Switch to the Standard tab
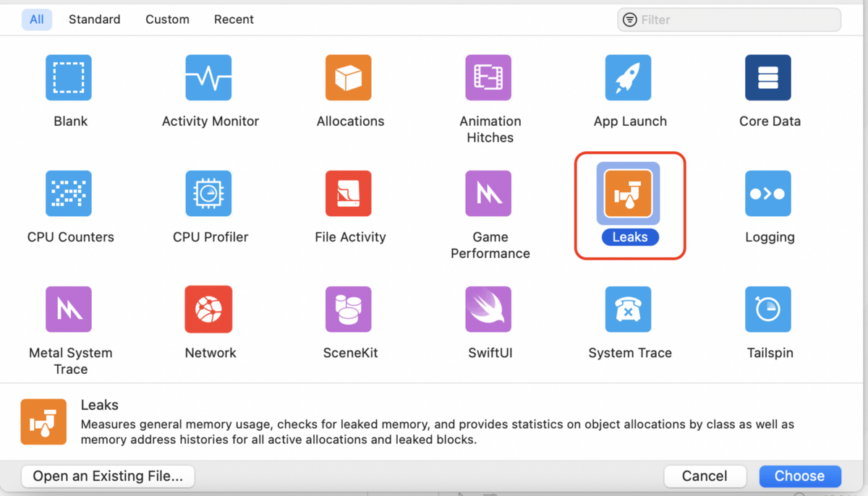Viewport: 868px width, 496px height. click(x=95, y=20)
